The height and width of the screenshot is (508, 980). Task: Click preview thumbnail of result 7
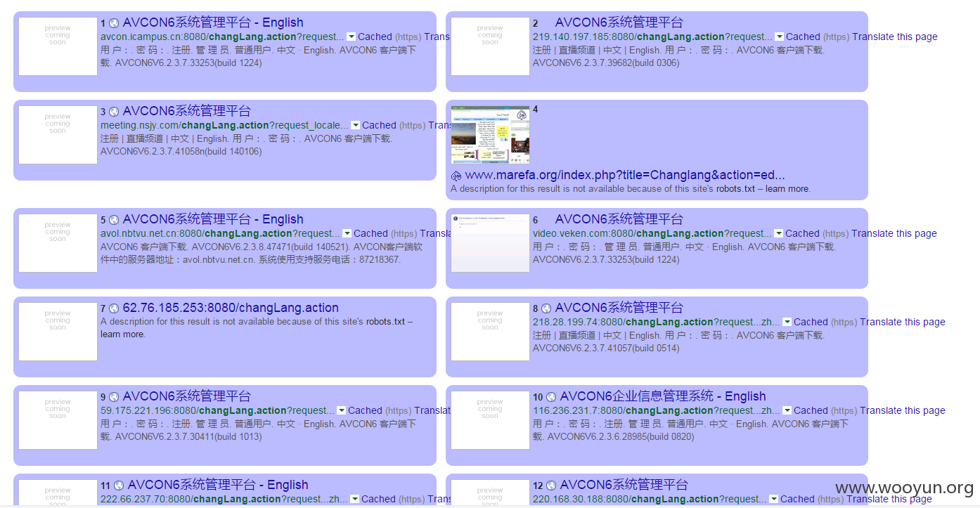[58, 332]
